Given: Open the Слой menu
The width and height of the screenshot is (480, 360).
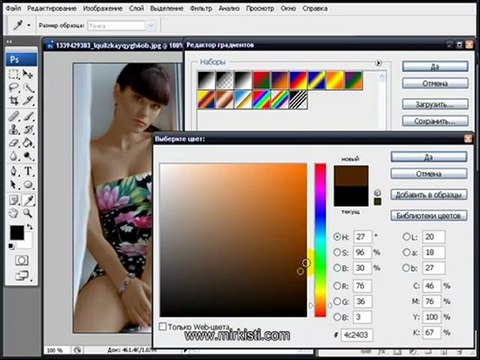Looking at the screenshot, I should pos(136,8).
